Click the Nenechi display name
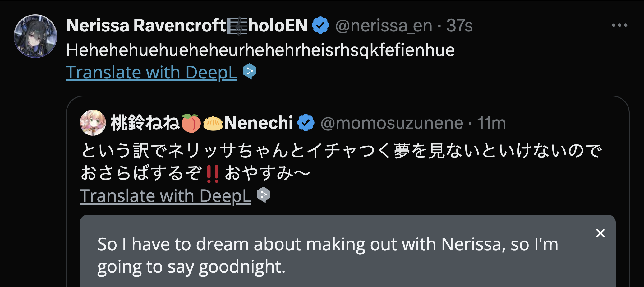 pos(259,123)
